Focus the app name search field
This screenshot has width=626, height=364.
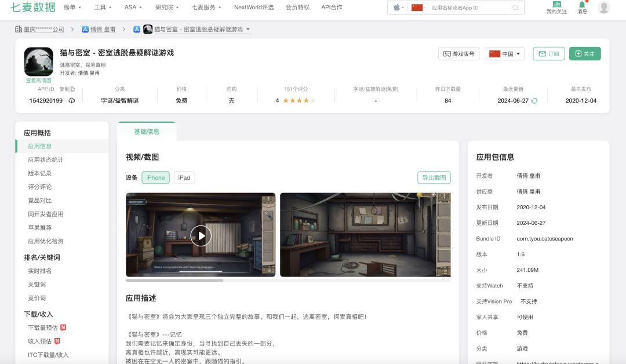(470, 8)
